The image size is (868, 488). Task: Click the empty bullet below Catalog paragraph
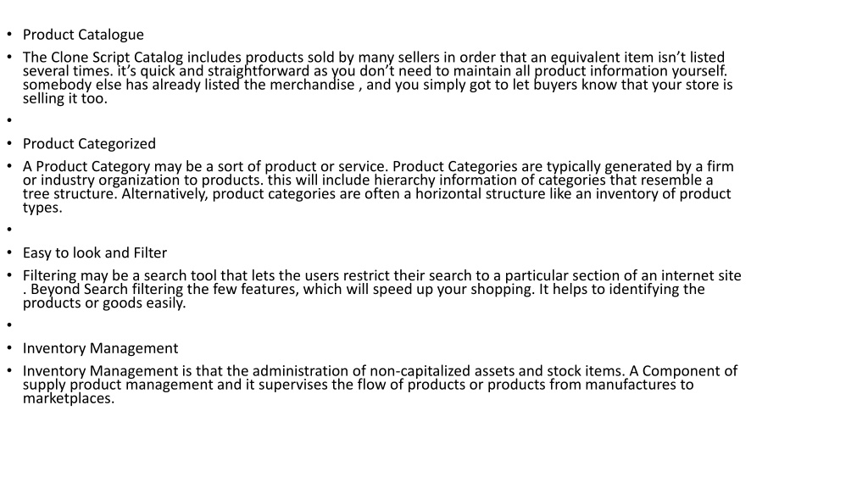[x=9, y=120]
